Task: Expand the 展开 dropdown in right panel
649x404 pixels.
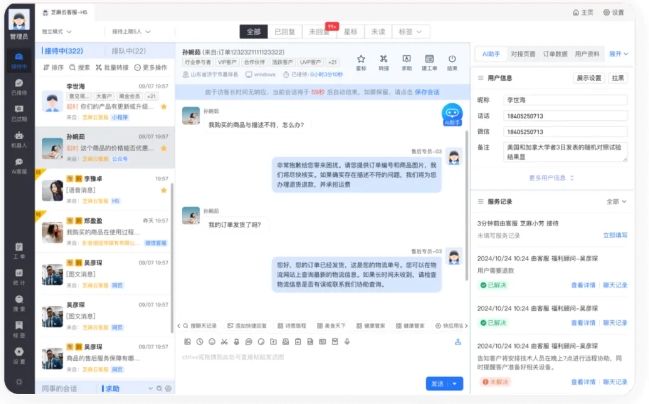Action: [x=618, y=54]
